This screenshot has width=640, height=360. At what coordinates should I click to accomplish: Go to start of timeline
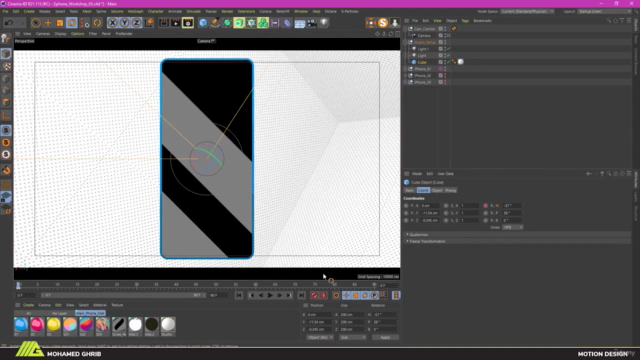point(239,295)
